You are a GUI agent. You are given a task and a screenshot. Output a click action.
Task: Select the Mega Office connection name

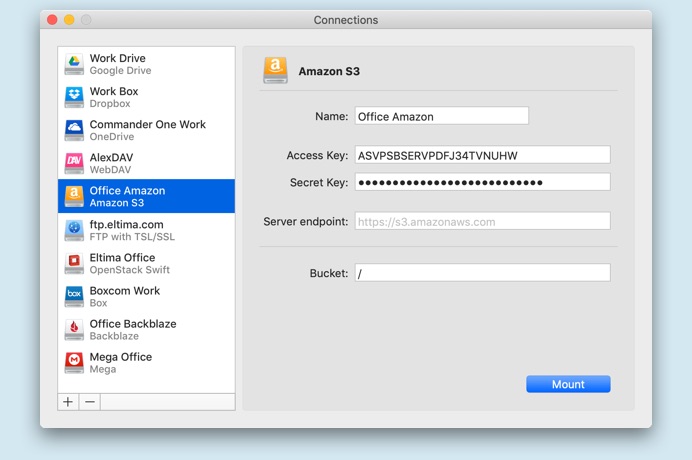pos(120,357)
